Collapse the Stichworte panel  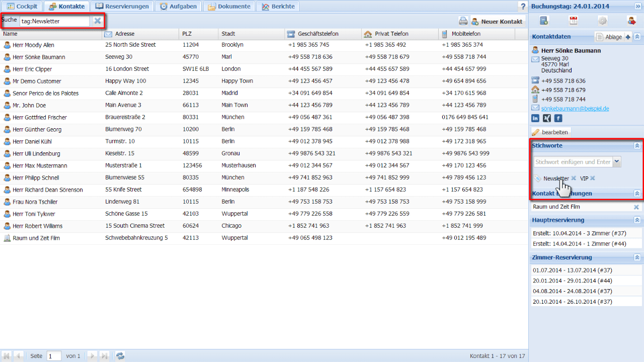(637, 145)
